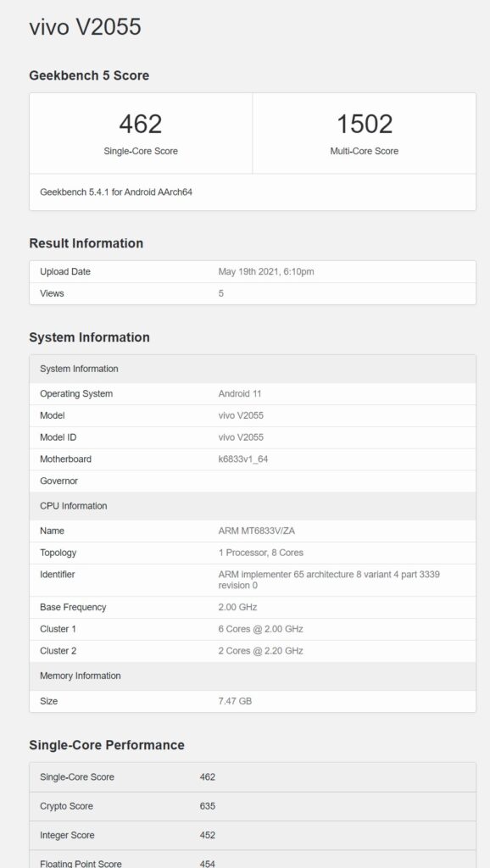Click the 'Operating System' row label
Viewport: 490px width, 868px height.
[x=76, y=393]
